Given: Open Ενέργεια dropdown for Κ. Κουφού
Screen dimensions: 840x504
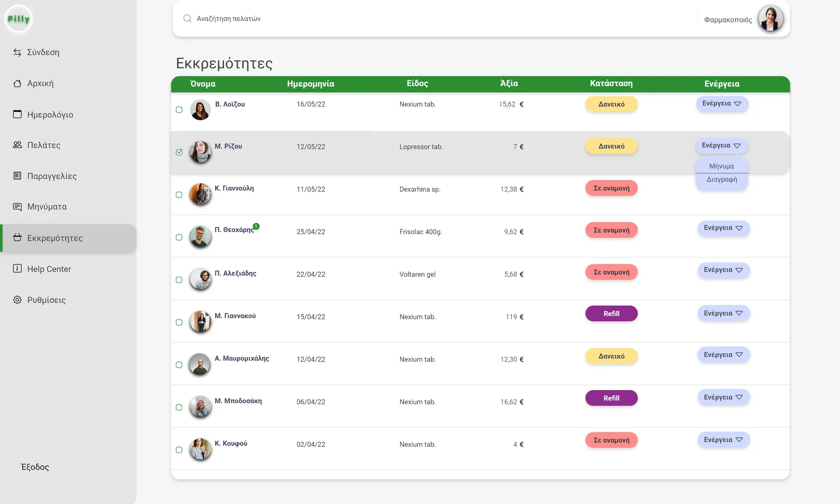Looking at the screenshot, I should [723, 440].
